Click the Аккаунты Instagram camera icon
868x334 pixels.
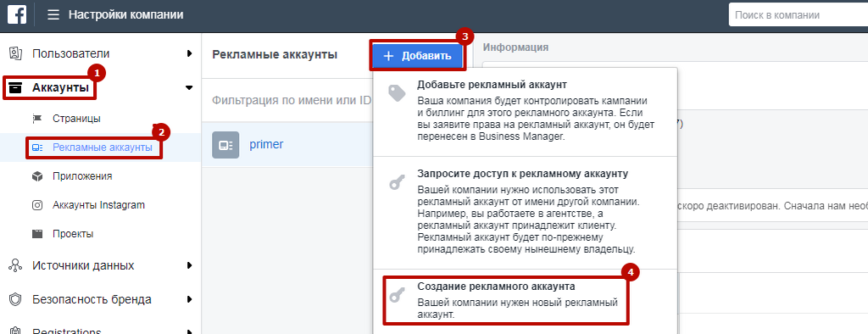37,205
